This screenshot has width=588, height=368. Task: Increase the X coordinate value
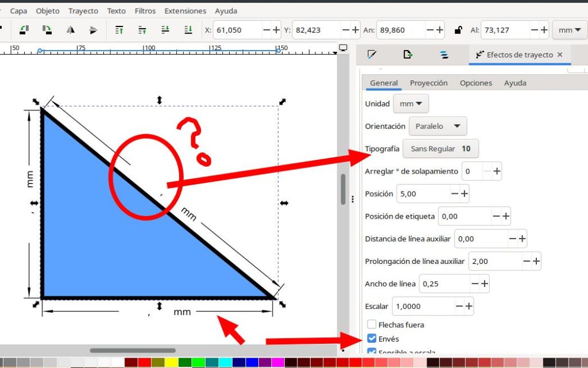[276, 30]
